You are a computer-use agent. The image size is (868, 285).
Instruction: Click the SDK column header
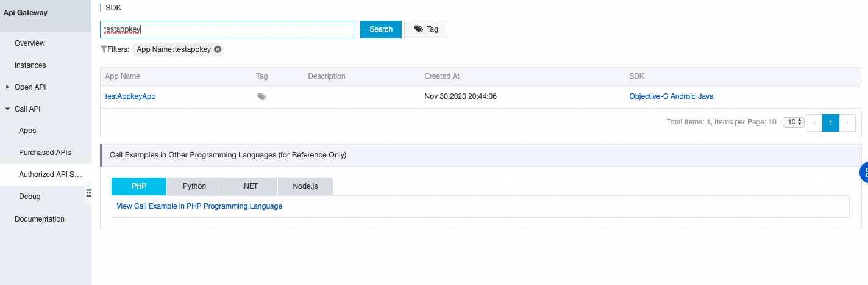coord(636,76)
